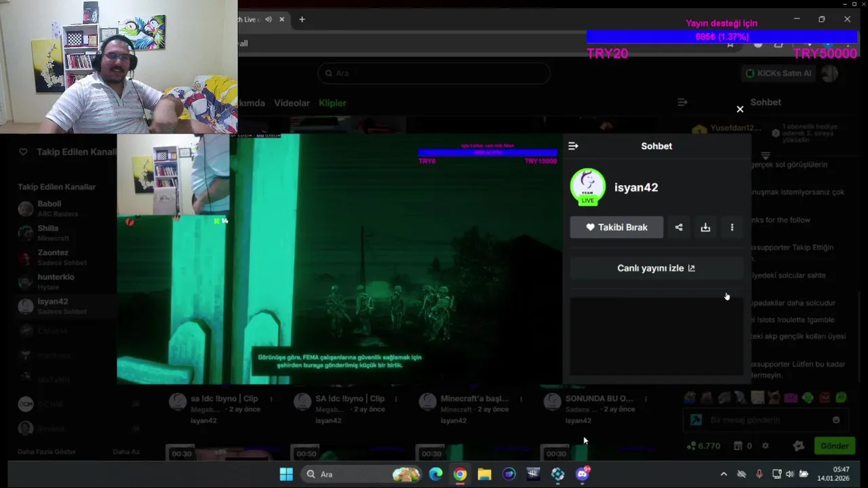Close the clip popup with the X
This screenshot has height=488, width=868.
pyautogui.click(x=740, y=109)
